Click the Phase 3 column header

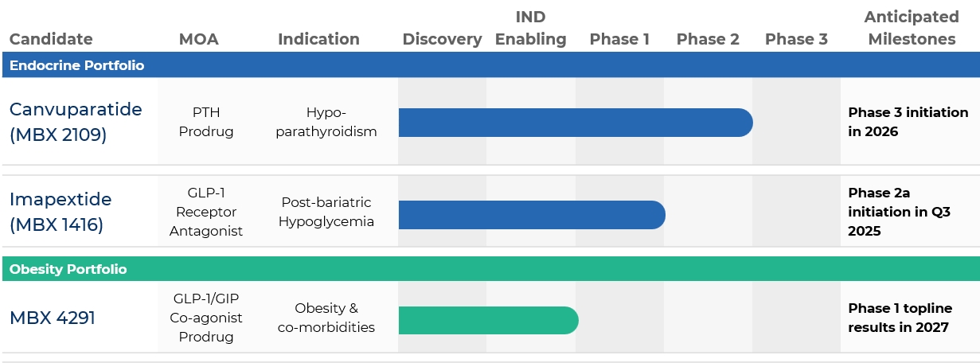pyautogui.click(x=796, y=39)
